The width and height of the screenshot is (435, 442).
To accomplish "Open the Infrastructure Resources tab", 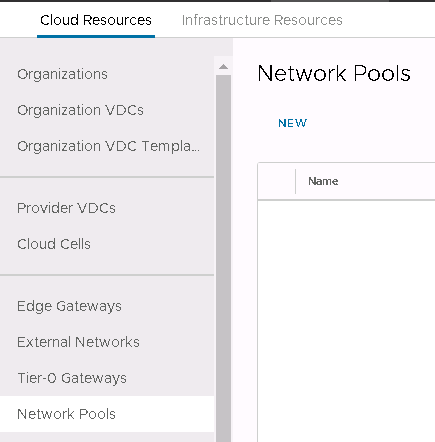I will (x=262, y=20).
